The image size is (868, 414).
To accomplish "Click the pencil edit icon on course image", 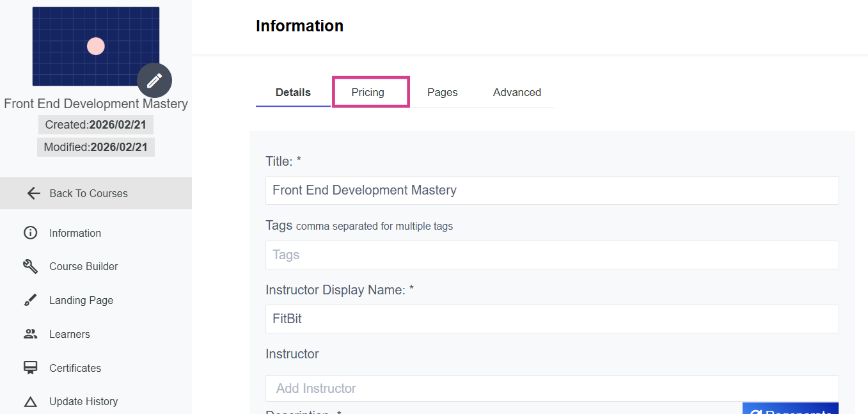I will 154,81.
